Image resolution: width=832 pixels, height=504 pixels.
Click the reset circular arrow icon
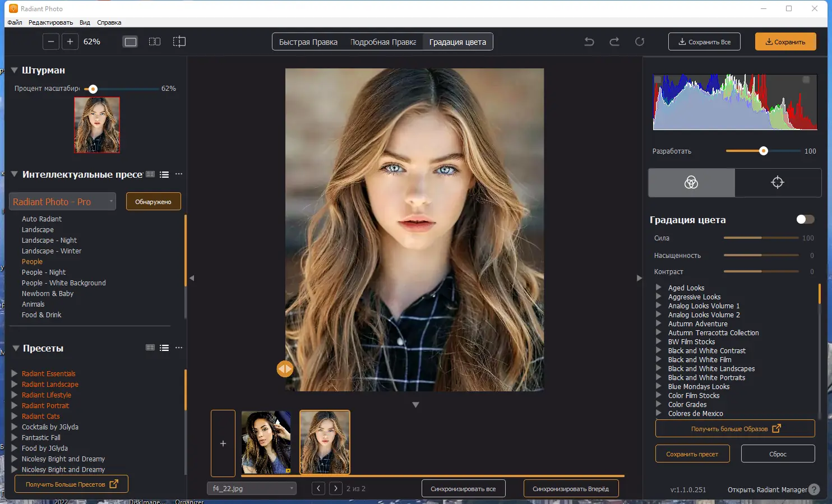(x=640, y=41)
